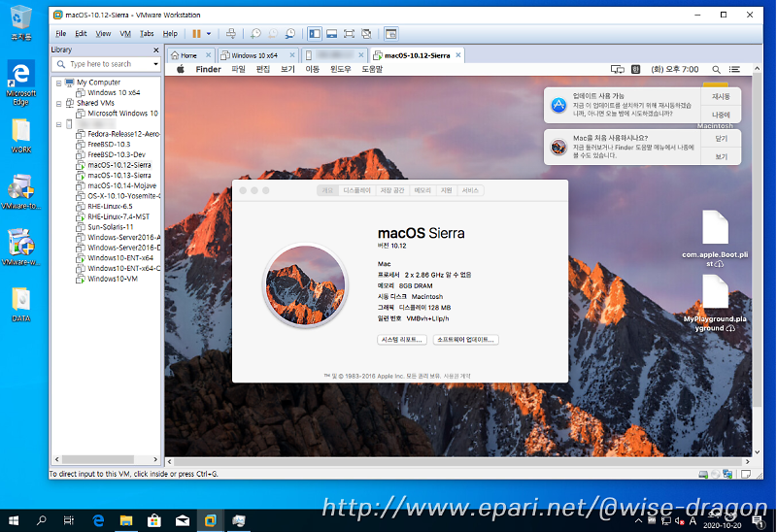
Task: Switch to 디스플레이 tab in About This Mac
Action: coord(356,190)
